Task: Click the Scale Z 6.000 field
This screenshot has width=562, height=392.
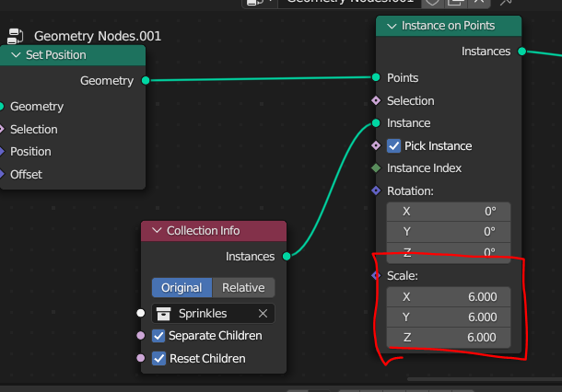Action: [449, 338]
